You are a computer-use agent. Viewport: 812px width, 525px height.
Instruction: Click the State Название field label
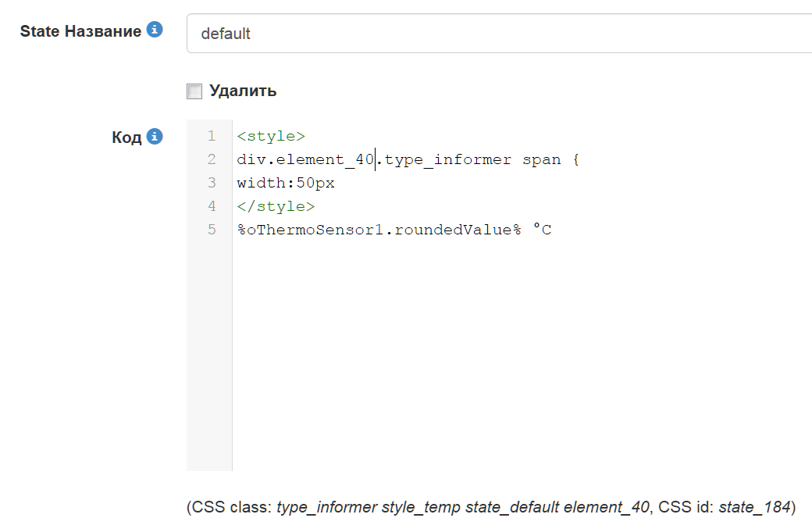point(80,31)
